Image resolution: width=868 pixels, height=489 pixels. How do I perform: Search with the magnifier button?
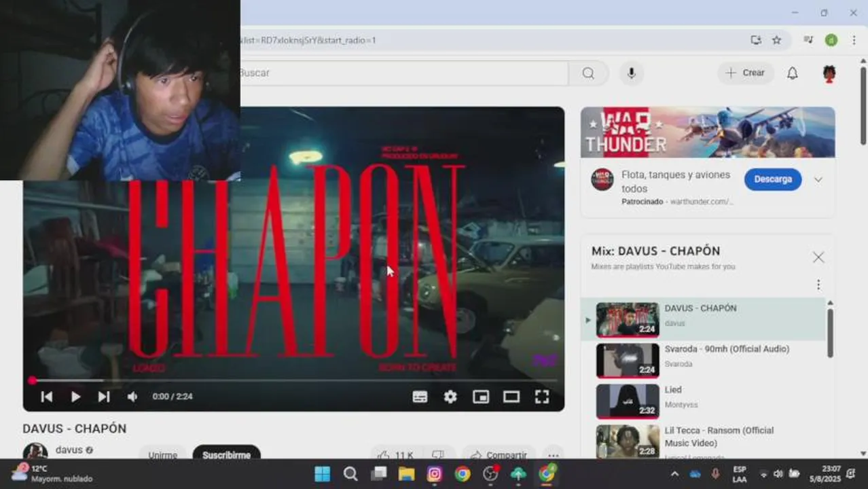pos(588,73)
